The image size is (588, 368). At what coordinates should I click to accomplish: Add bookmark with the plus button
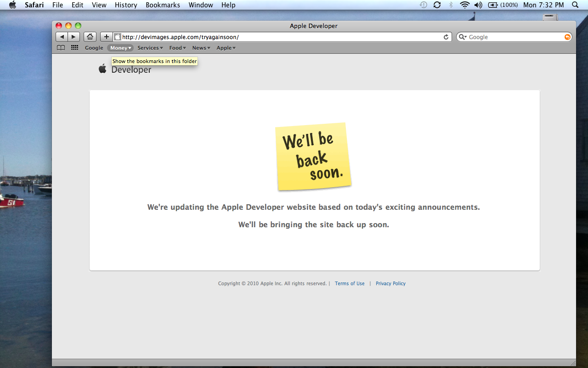point(106,37)
